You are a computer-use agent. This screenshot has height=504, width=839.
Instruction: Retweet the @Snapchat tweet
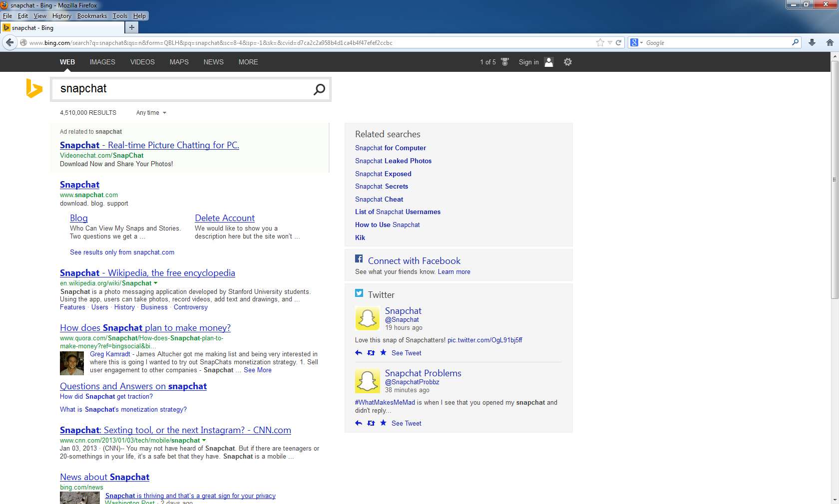tap(371, 353)
